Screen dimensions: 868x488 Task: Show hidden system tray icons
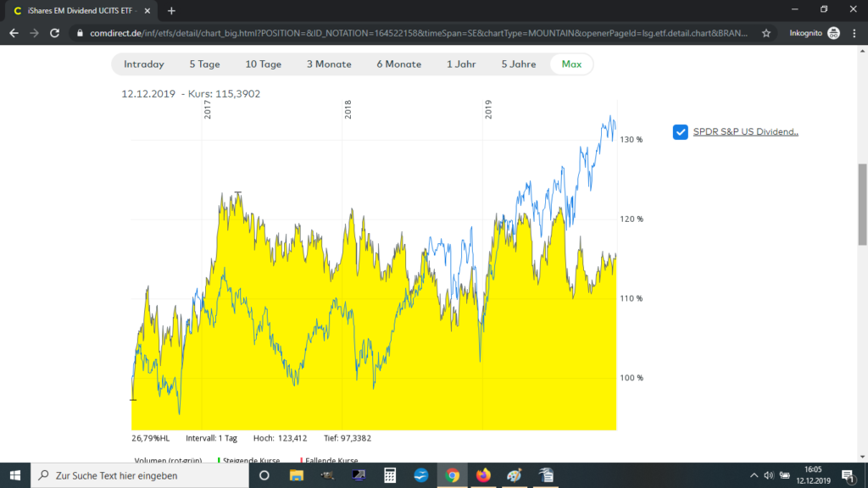(754, 475)
